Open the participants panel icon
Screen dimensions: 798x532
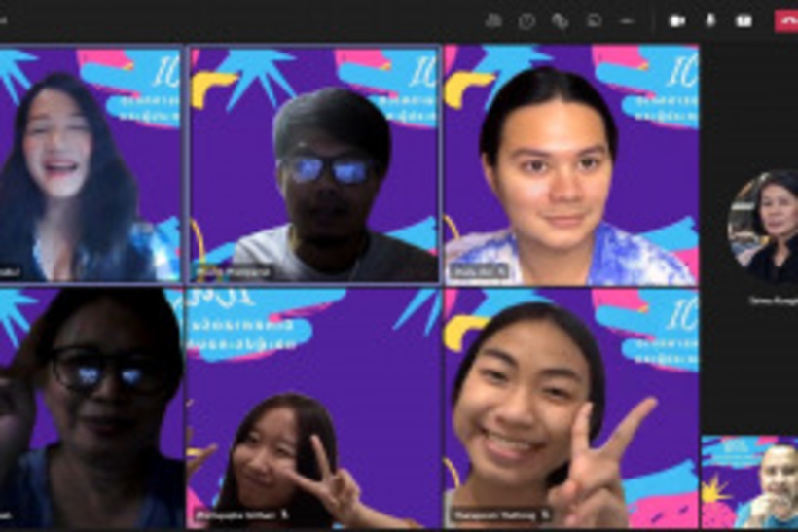(493, 20)
